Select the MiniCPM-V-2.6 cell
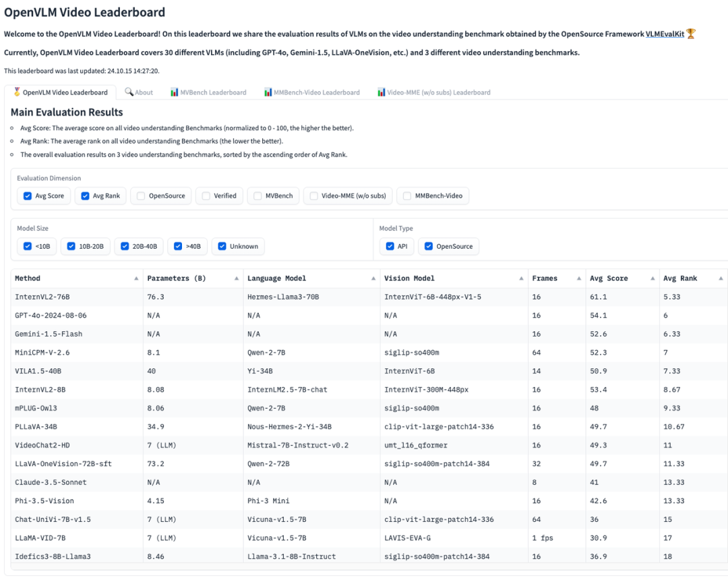 [77, 353]
